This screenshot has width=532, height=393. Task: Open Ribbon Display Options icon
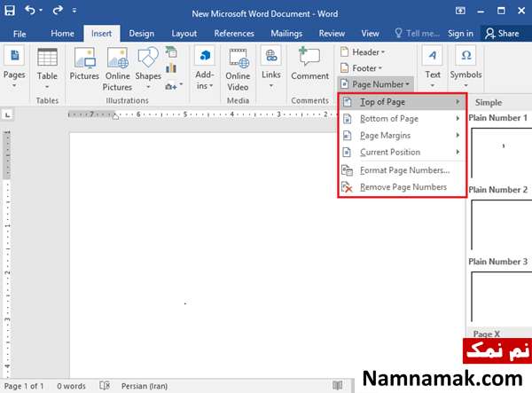click(460, 11)
